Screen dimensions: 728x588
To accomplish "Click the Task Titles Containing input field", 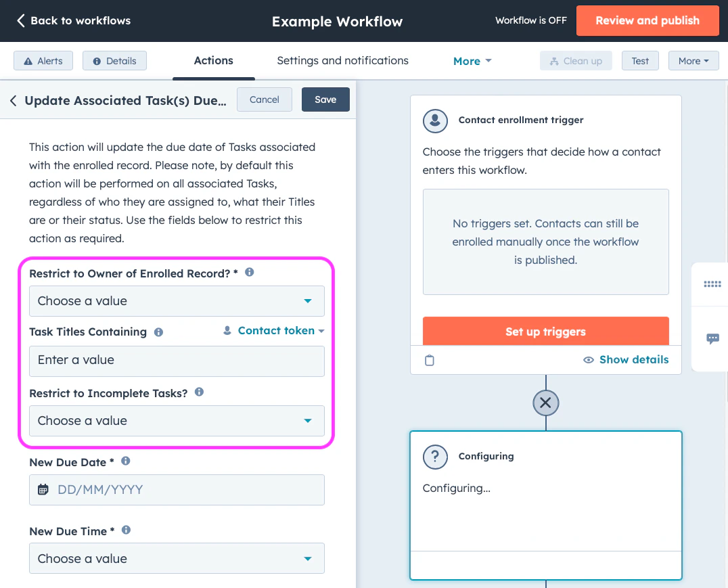I will point(177,361).
